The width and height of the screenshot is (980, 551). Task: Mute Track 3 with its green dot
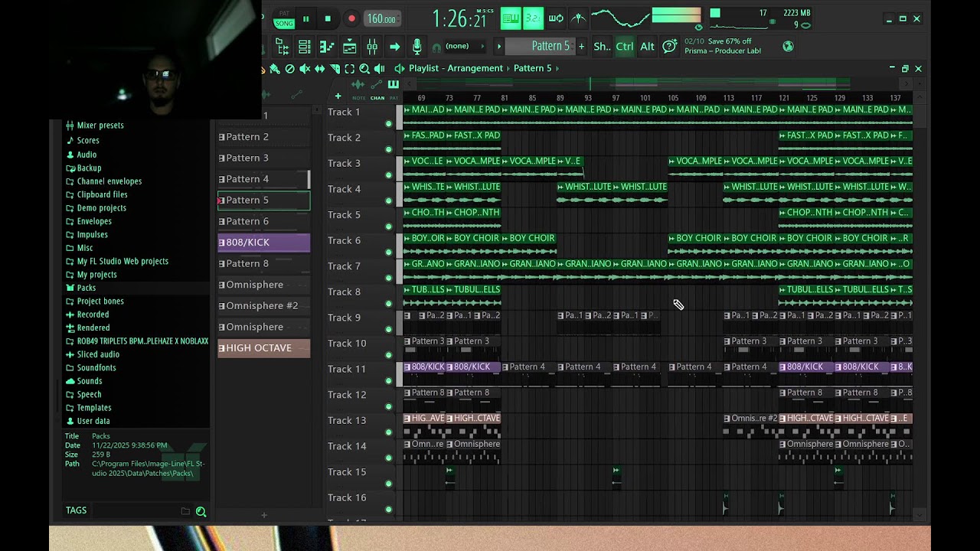click(388, 174)
